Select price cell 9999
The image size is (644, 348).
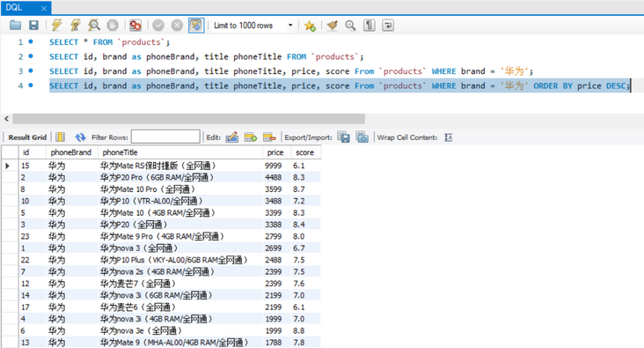coord(277,166)
